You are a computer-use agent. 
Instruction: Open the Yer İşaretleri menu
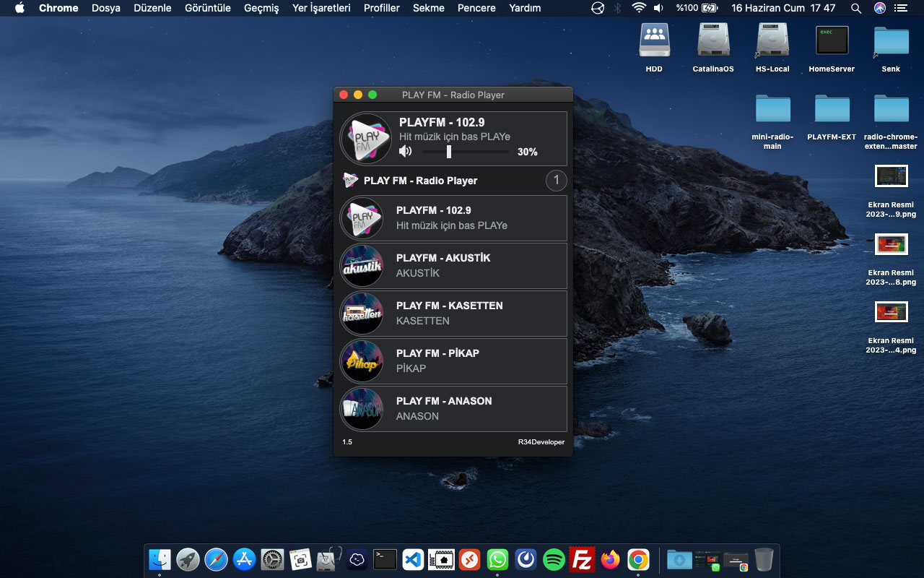tap(321, 8)
